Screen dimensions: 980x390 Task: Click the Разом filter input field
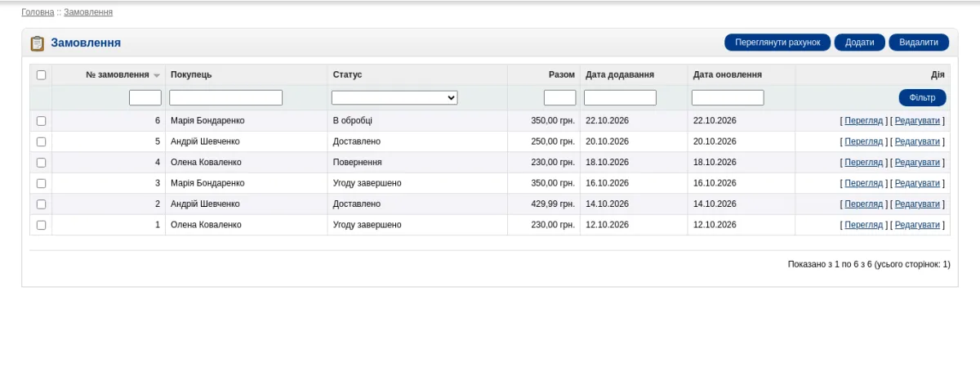[560, 97]
